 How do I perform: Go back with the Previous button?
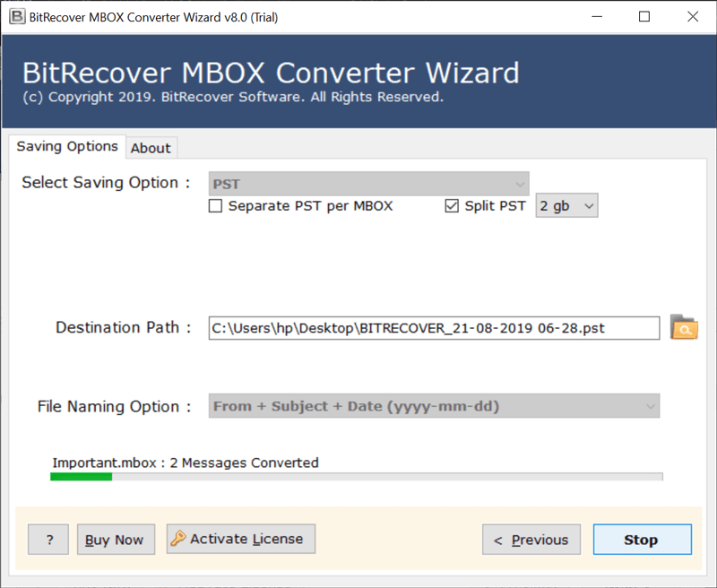531,540
